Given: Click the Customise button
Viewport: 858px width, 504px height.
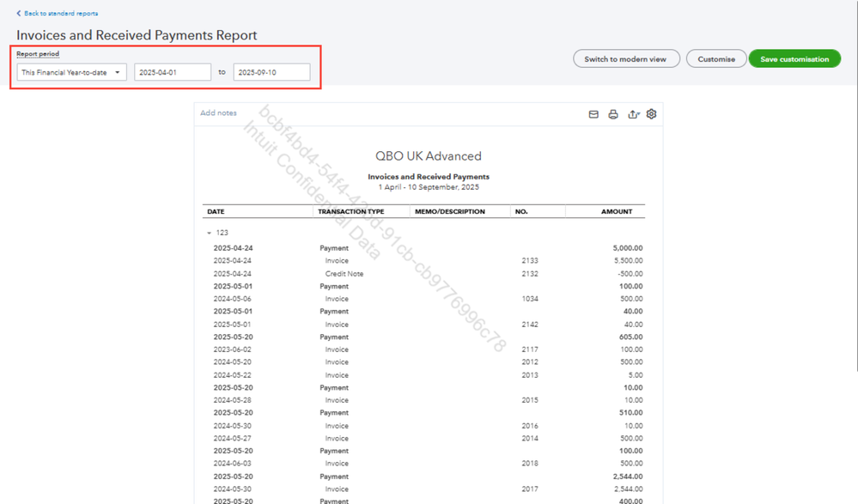Looking at the screenshot, I should tap(715, 59).
